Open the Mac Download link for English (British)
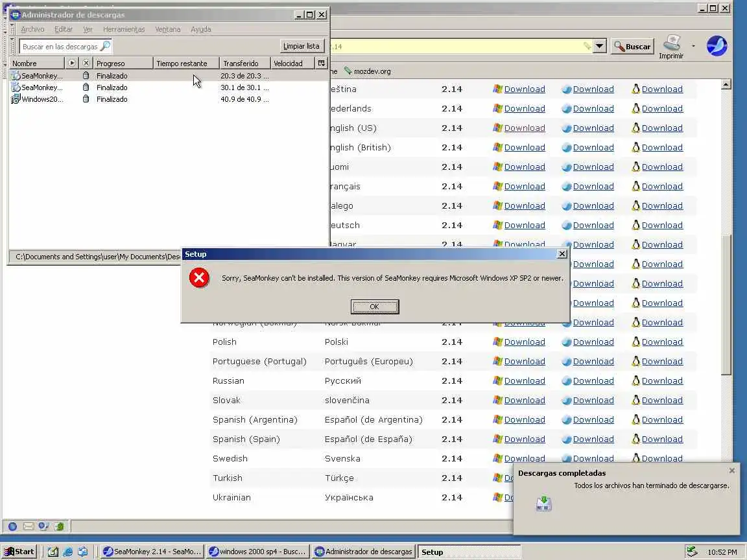 pos(593,148)
